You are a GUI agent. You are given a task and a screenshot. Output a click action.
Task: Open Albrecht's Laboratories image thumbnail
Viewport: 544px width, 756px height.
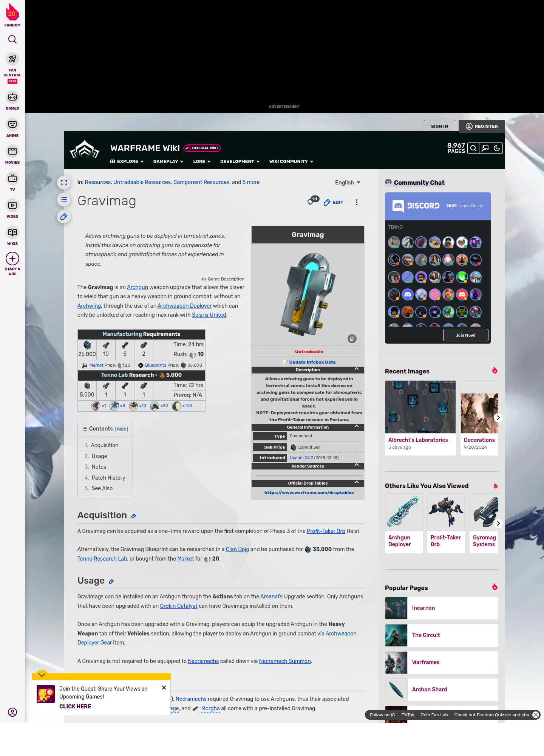[x=420, y=407]
